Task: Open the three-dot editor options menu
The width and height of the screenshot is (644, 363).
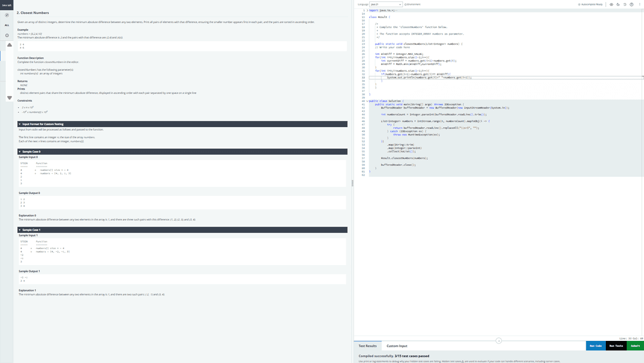Action: coord(639,5)
